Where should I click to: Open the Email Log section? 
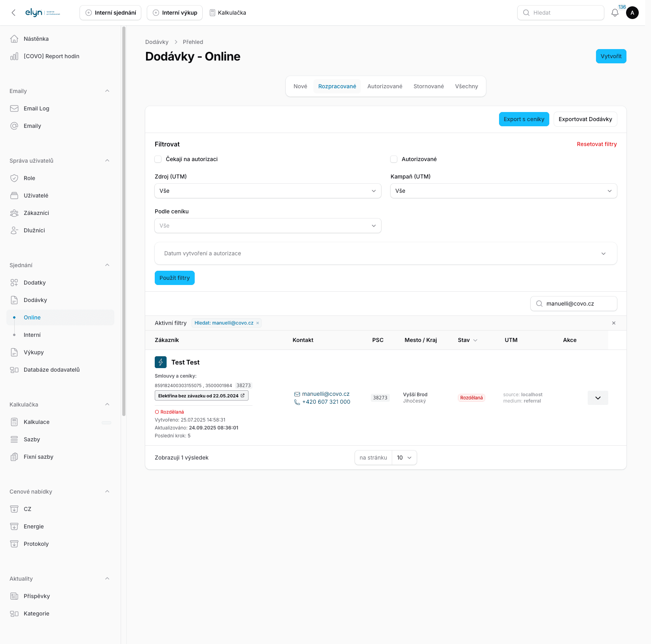[x=36, y=108]
